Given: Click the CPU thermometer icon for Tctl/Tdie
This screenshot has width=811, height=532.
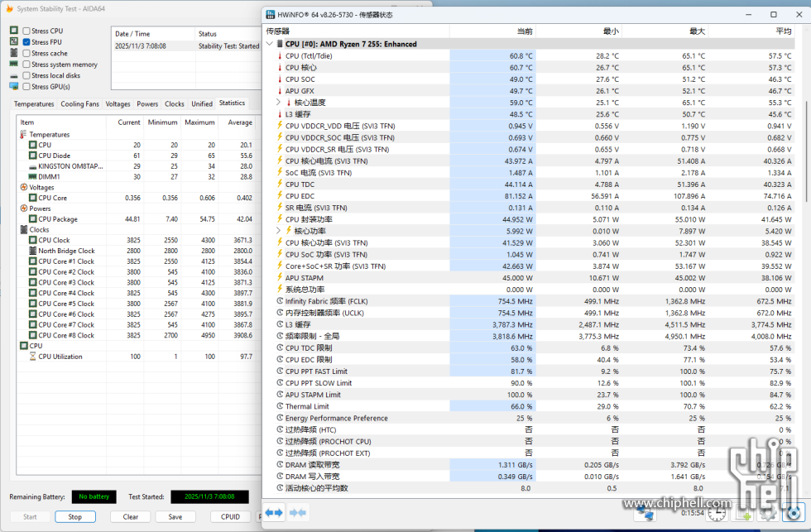Looking at the screenshot, I should tap(280, 56).
